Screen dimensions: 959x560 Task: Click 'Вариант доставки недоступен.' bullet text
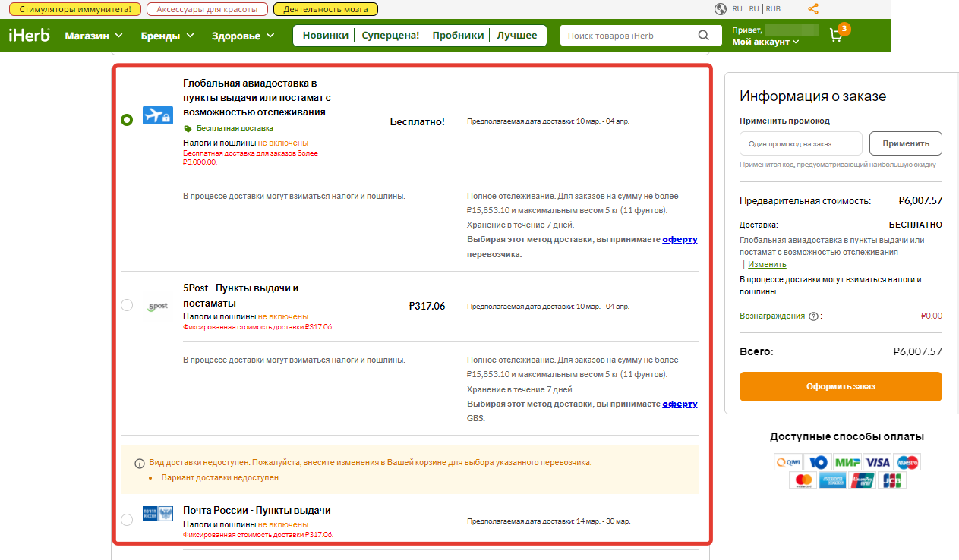(221, 478)
